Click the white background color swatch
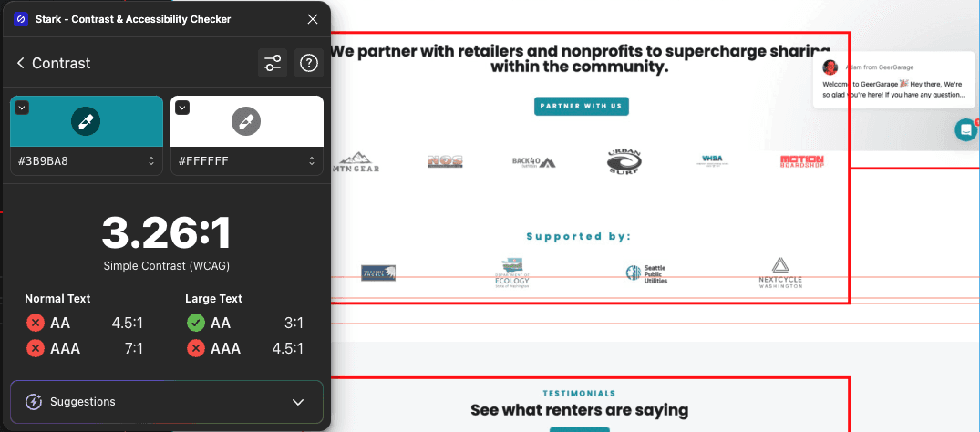This screenshot has width=980, height=432. (247, 121)
